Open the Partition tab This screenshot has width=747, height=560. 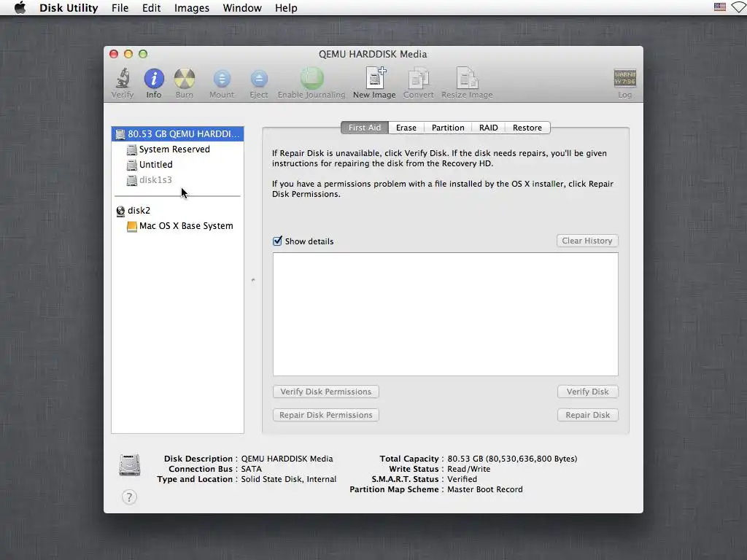(x=448, y=128)
